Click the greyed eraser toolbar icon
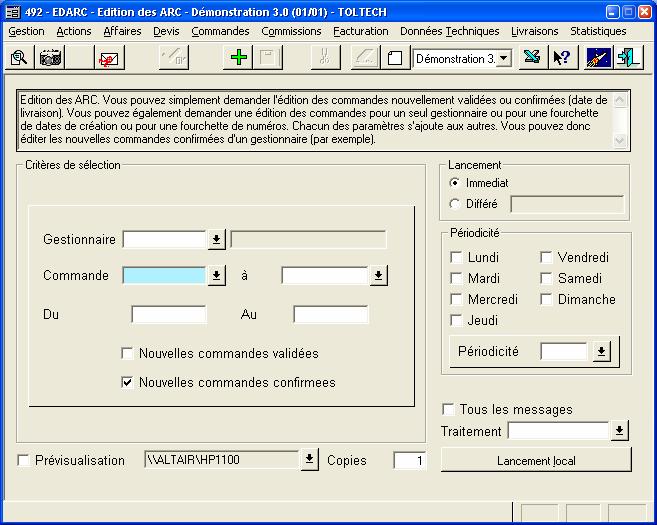The width and height of the screenshot is (657, 525). point(365,57)
